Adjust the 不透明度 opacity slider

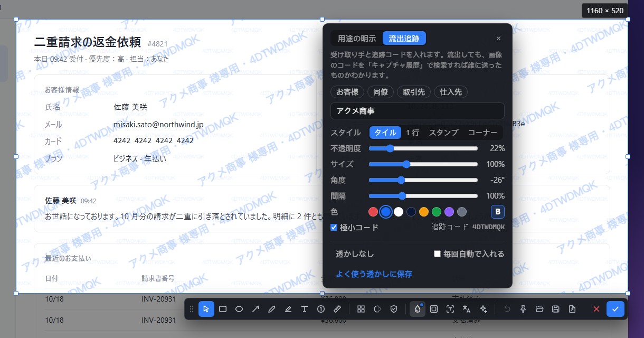tap(423, 148)
